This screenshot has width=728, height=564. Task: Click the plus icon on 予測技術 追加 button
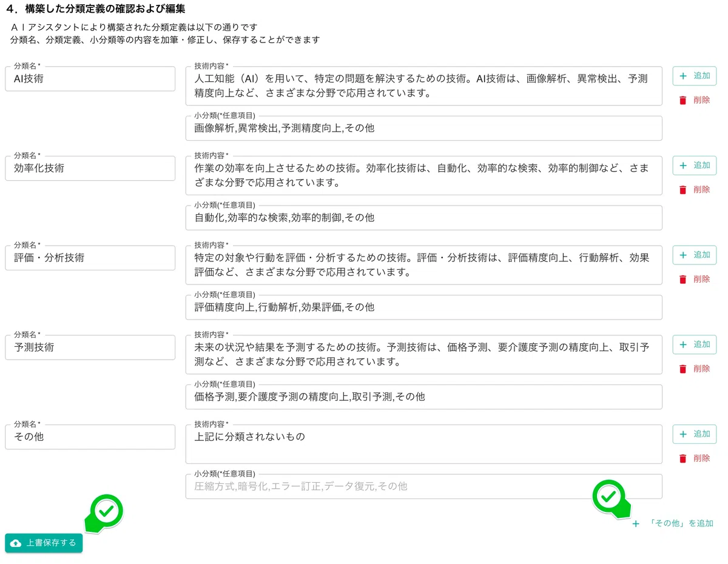(x=683, y=344)
